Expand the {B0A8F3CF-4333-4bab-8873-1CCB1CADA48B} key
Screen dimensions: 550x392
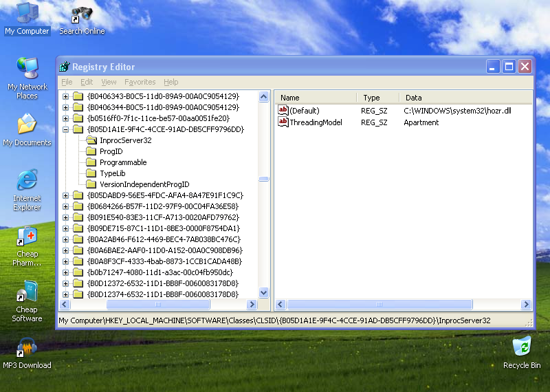65,261
